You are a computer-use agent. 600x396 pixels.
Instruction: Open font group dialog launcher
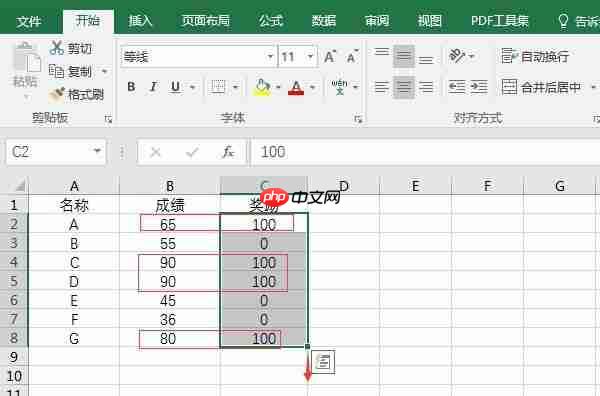(x=359, y=119)
